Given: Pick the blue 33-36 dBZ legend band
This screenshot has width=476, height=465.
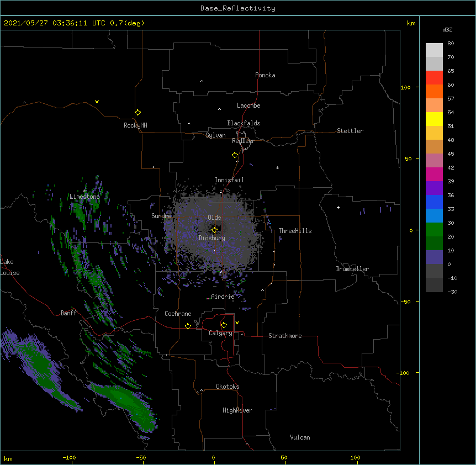Looking at the screenshot, I should [434, 202].
